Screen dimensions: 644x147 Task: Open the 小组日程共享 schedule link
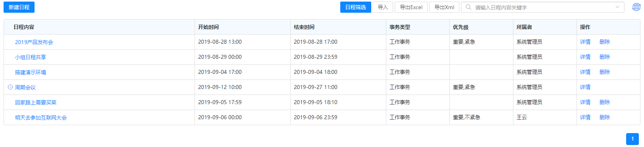tap(31, 57)
